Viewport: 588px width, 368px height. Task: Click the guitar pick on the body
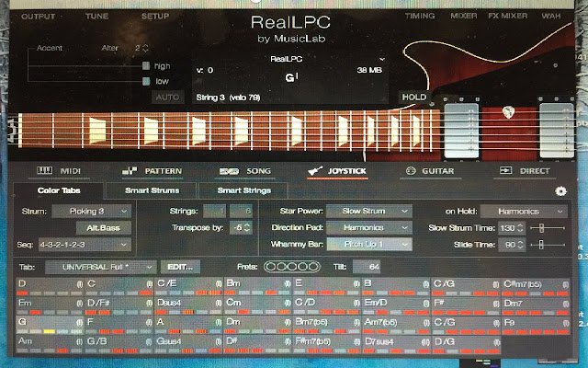click(508, 112)
